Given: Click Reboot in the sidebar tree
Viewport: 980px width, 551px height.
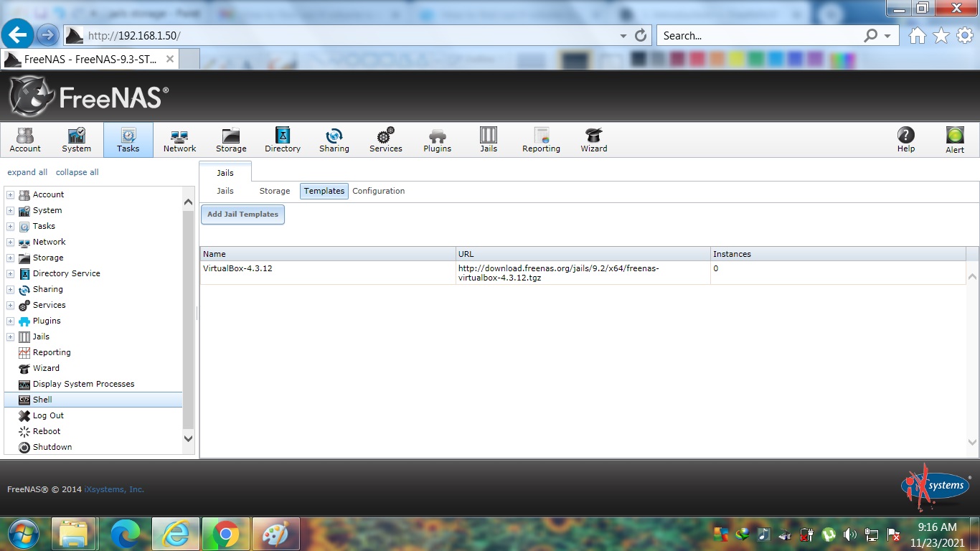Looking at the screenshot, I should pyautogui.click(x=47, y=431).
